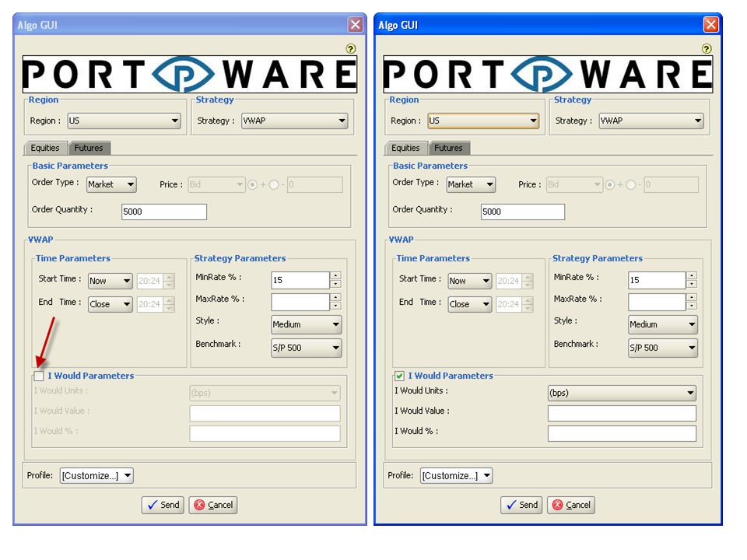Open the help icon in the left window
Viewport: 747px width, 560px height.
coord(351,48)
